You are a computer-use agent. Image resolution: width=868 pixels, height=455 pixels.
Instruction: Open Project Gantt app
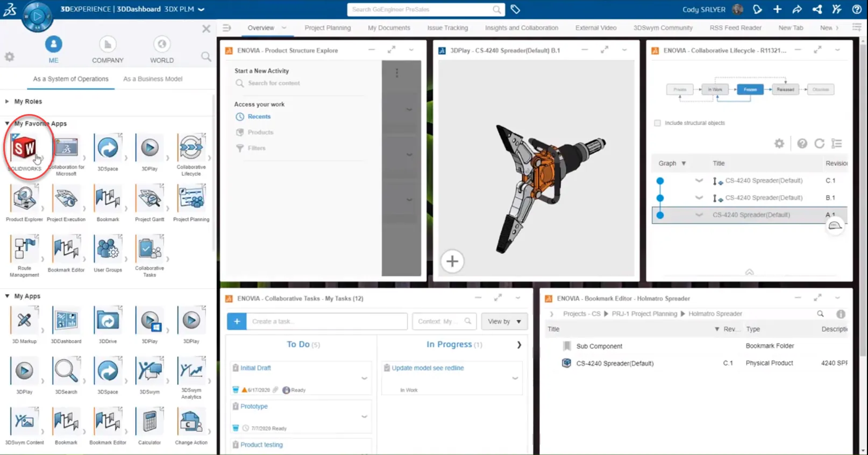tap(150, 198)
